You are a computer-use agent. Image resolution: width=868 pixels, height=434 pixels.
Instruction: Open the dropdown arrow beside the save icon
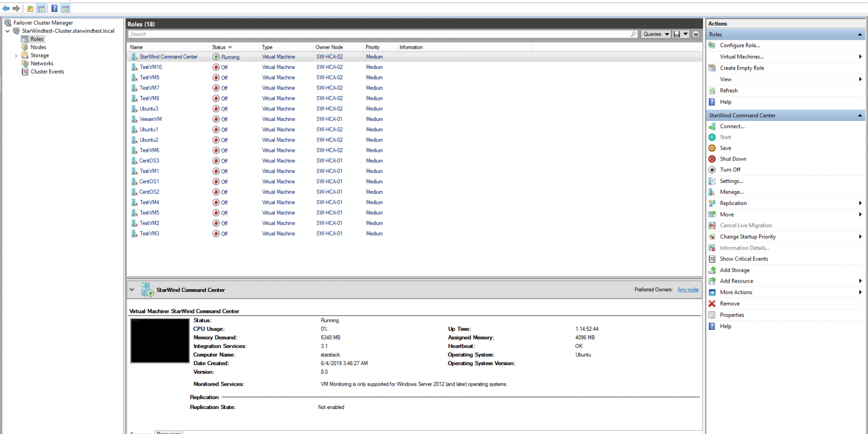coord(686,34)
